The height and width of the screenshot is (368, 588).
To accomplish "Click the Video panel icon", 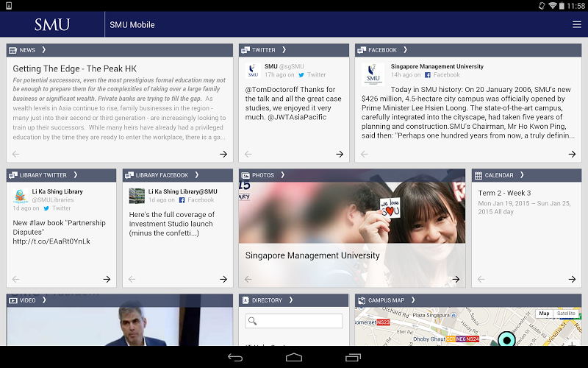I will (13, 300).
